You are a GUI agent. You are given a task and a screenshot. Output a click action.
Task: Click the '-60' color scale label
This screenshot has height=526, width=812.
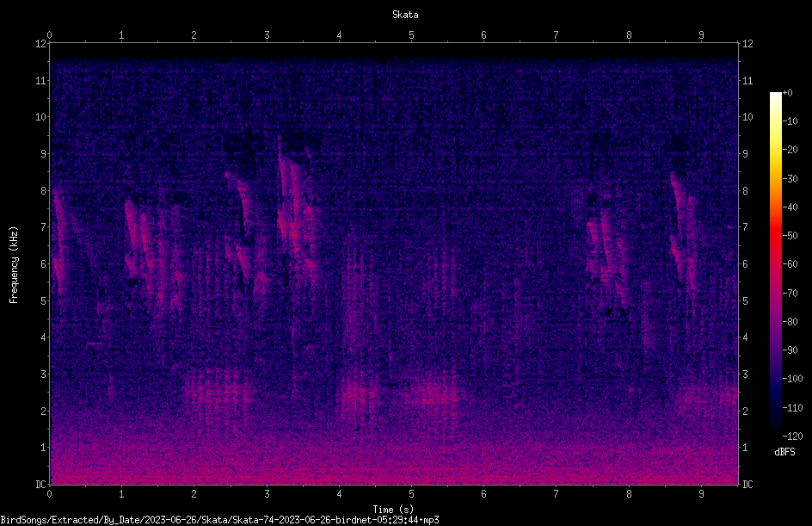pyautogui.click(x=790, y=264)
